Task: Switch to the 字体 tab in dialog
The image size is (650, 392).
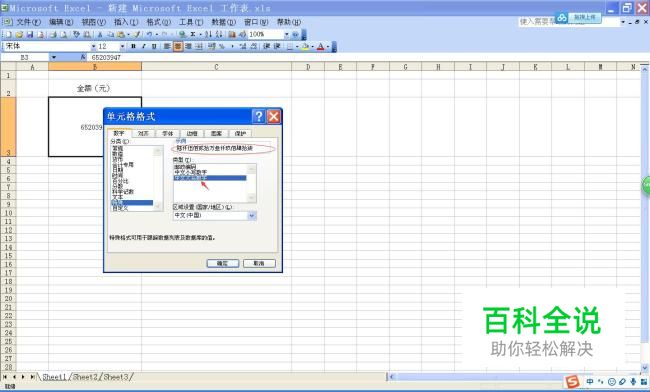Action: (x=167, y=133)
